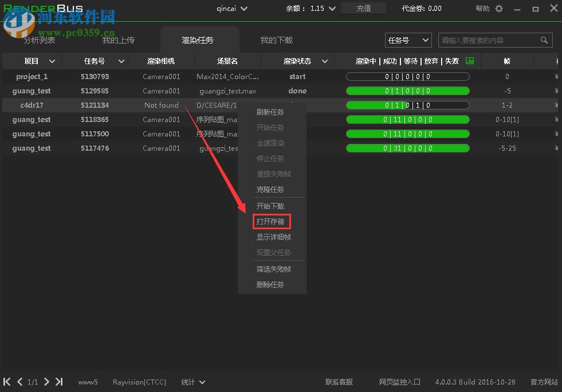Go to the previous page arrow icon
The image size is (562, 392).
coord(20,382)
